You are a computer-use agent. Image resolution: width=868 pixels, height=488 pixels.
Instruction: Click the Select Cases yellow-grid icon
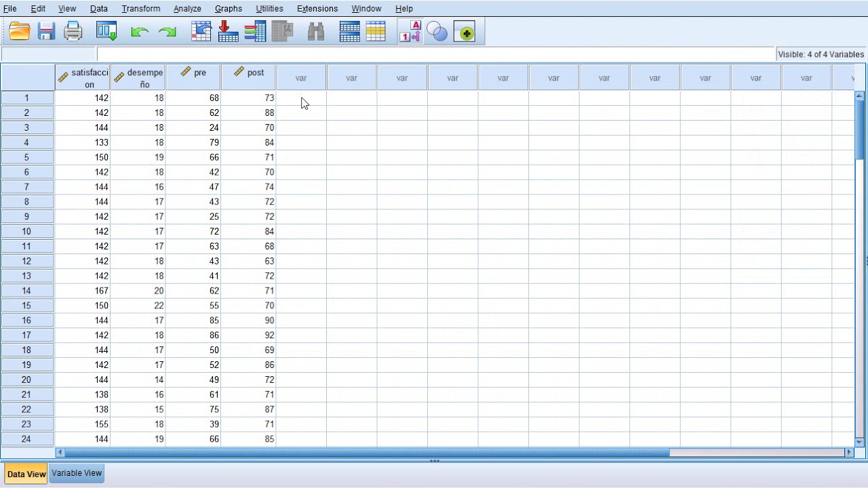click(376, 31)
